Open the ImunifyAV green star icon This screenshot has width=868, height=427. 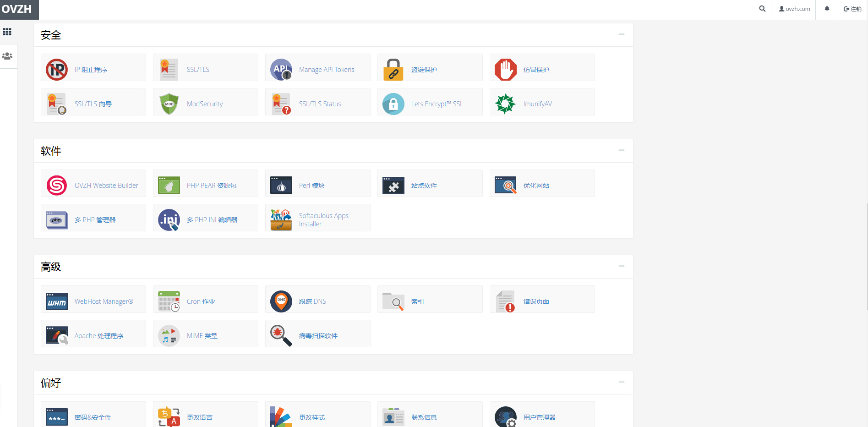(506, 104)
